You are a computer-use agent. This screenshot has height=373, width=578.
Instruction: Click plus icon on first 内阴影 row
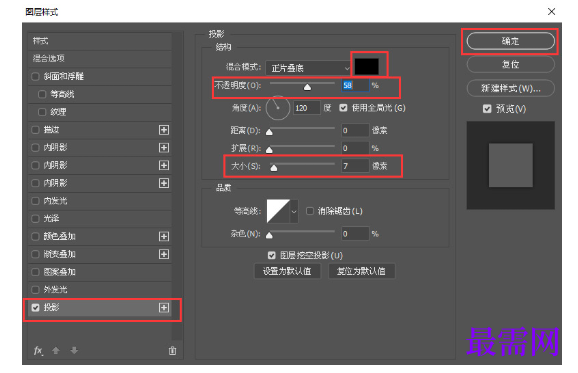coord(164,148)
